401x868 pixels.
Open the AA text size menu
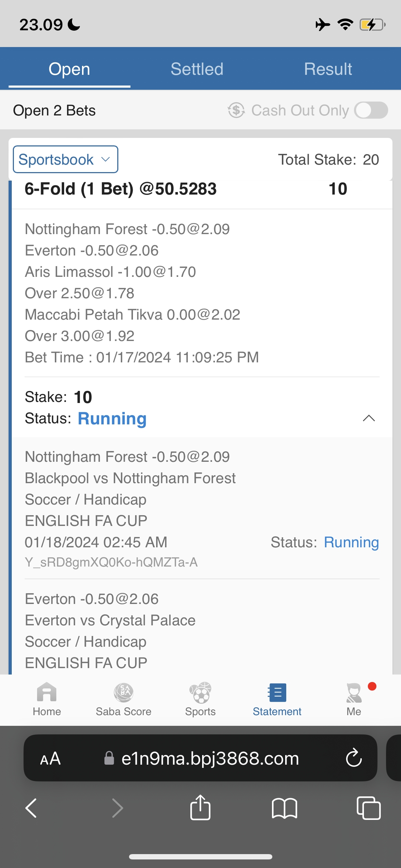[x=50, y=759]
